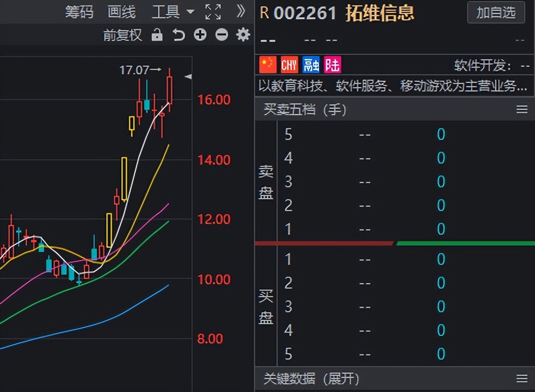Viewport: 535px width, 392px height.
Task: Zoom out the chart with minus icon
Action: pos(221,35)
